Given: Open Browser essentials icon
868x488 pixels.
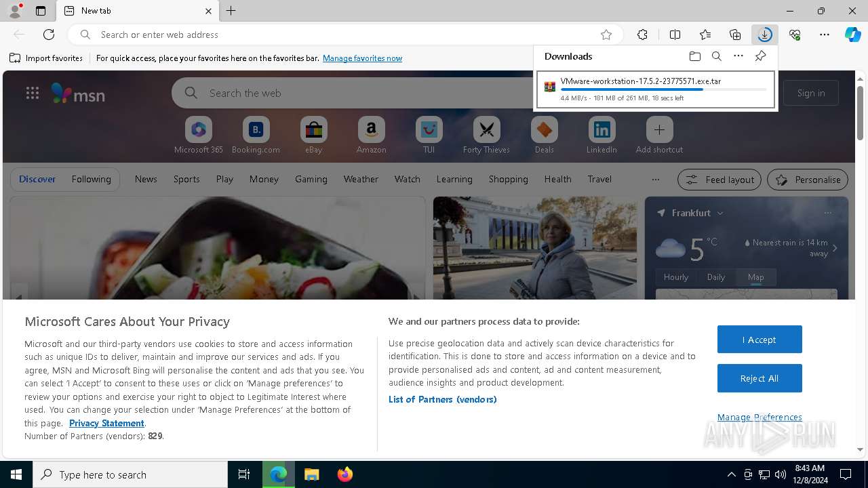Looking at the screenshot, I should coord(795,35).
